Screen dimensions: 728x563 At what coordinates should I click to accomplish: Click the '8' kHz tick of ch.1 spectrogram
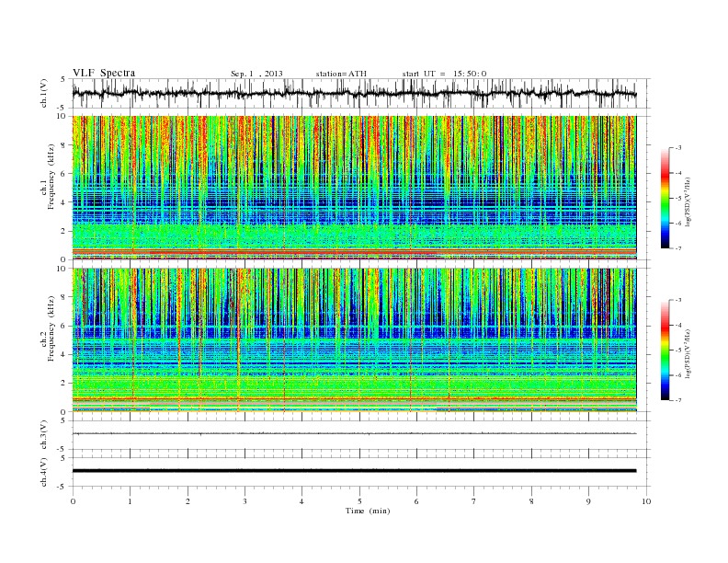(x=63, y=145)
